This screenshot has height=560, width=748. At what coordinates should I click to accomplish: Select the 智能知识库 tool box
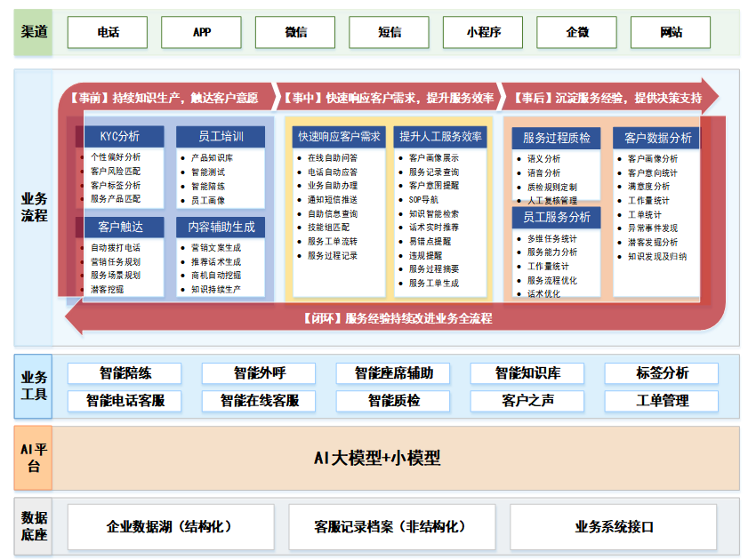(x=527, y=373)
